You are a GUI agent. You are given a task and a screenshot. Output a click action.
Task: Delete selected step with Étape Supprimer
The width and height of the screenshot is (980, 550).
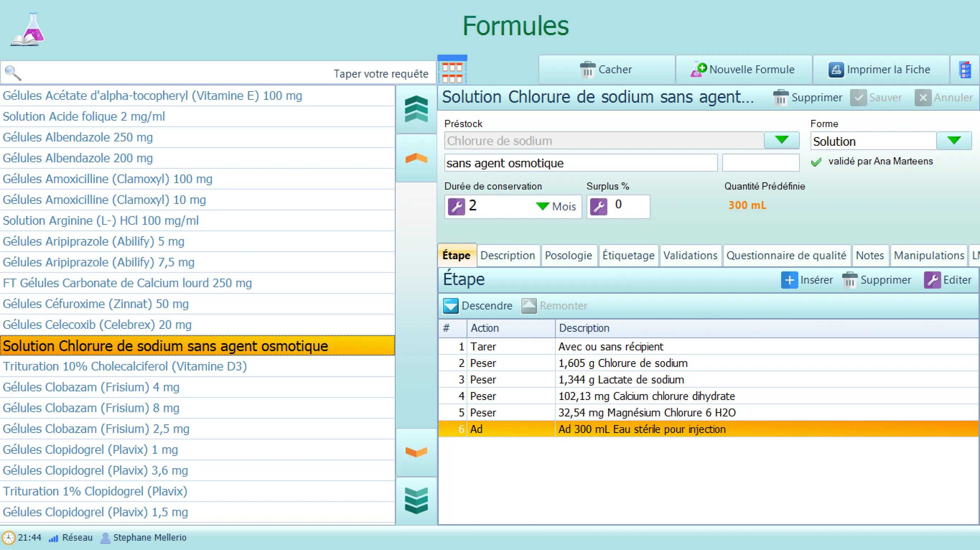[x=877, y=280]
